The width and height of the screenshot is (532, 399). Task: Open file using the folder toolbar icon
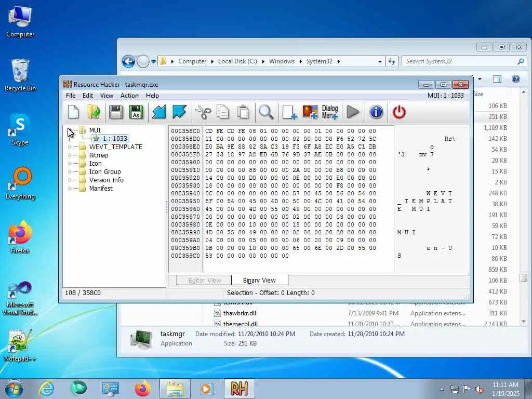[94, 112]
